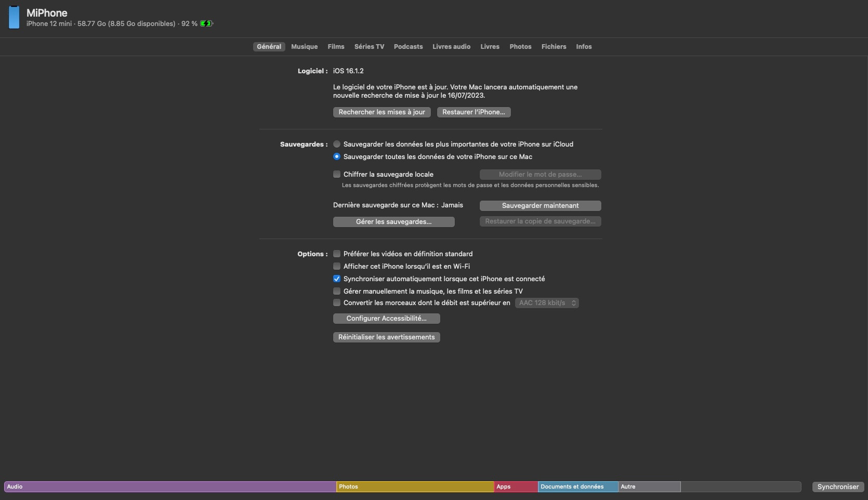Click Sauvegarder maintenant button

click(541, 206)
